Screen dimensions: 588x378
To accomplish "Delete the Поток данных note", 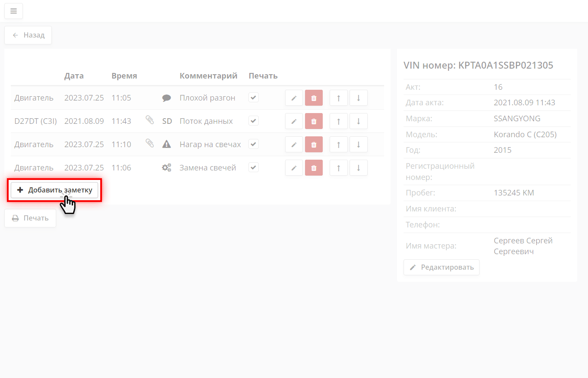I will pyautogui.click(x=314, y=121).
